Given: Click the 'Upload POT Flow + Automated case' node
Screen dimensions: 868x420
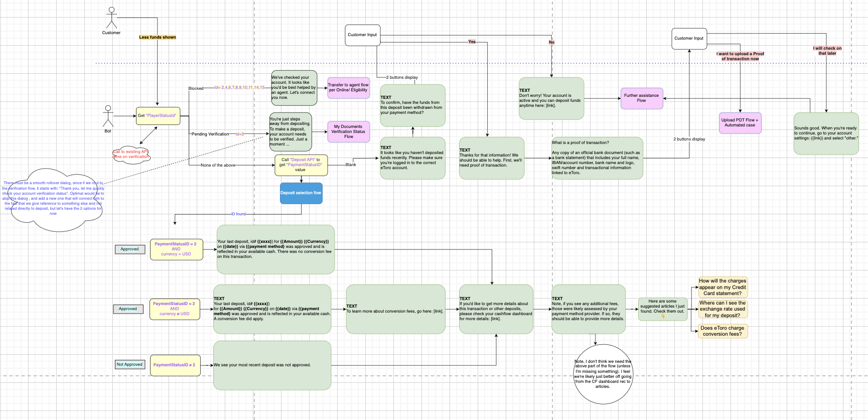Looking at the screenshot, I should [740, 122].
